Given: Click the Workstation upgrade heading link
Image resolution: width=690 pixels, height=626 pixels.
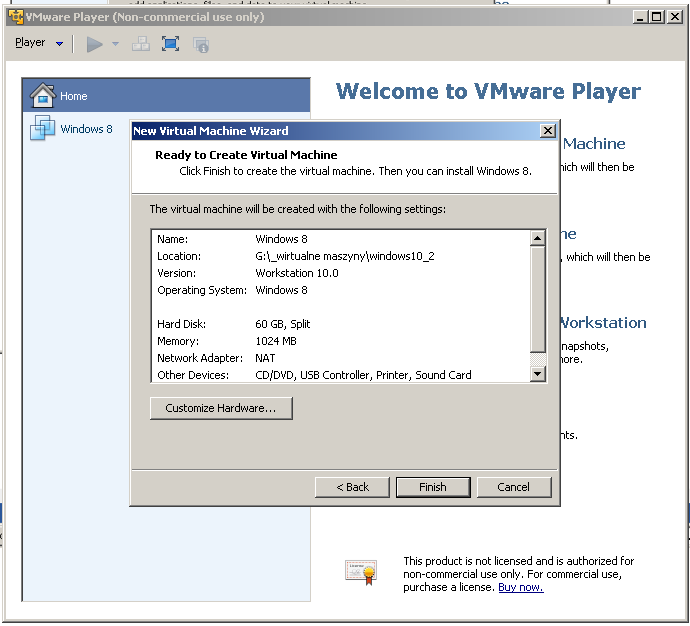Looking at the screenshot, I should coord(604,323).
